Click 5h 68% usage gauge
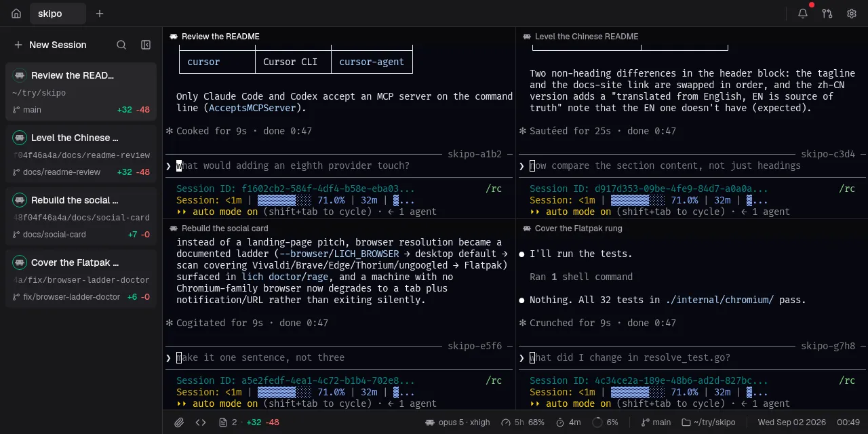 522,422
